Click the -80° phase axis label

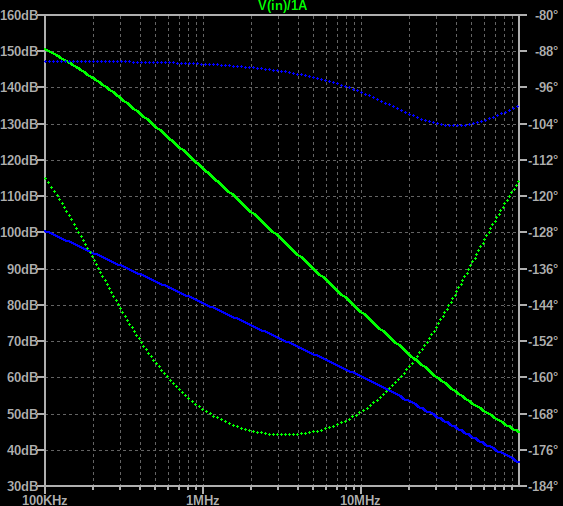pos(546,15)
